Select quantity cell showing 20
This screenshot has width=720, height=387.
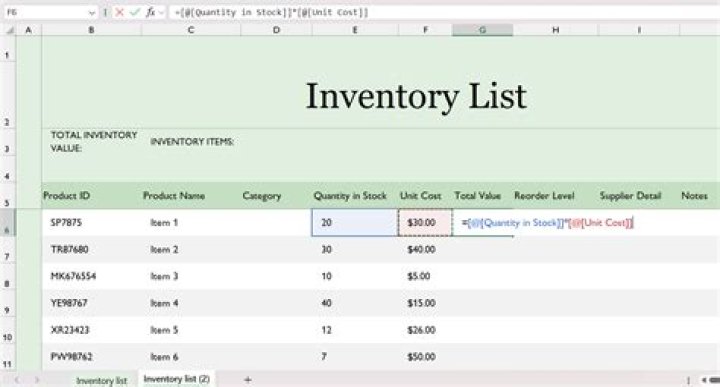coord(355,223)
